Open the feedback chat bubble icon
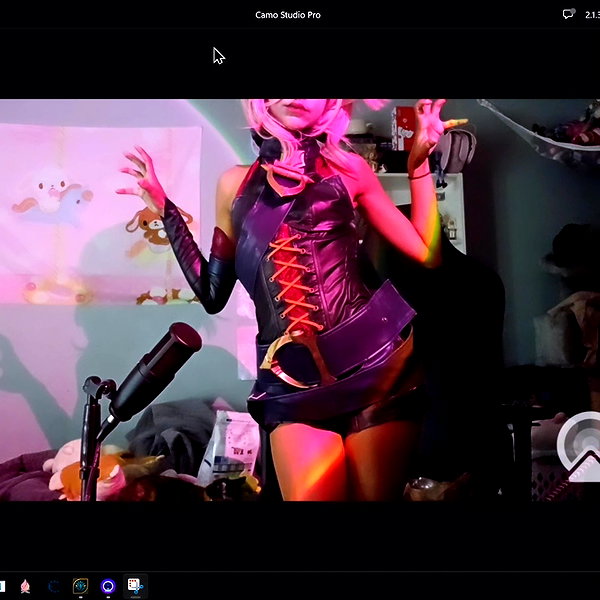This screenshot has height=600, width=600. tap(569, 14)
